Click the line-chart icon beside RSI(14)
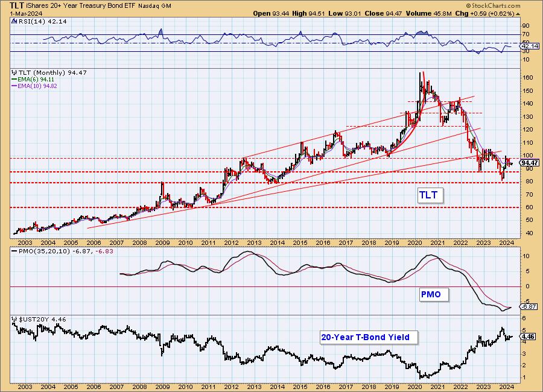This screenshot has height=392, width=543. (x=14, y=21)
